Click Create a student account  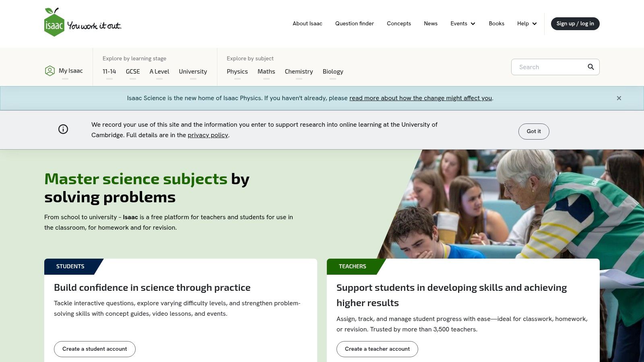point(95,349)
